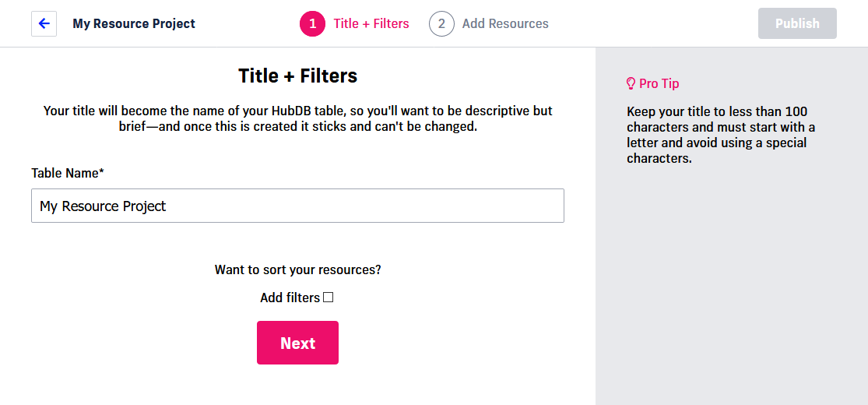Image resolution: width=868 pixels, height=405 pixels.
Task: Enable the Add filters checkbox
Action: [x=329, y=298]
